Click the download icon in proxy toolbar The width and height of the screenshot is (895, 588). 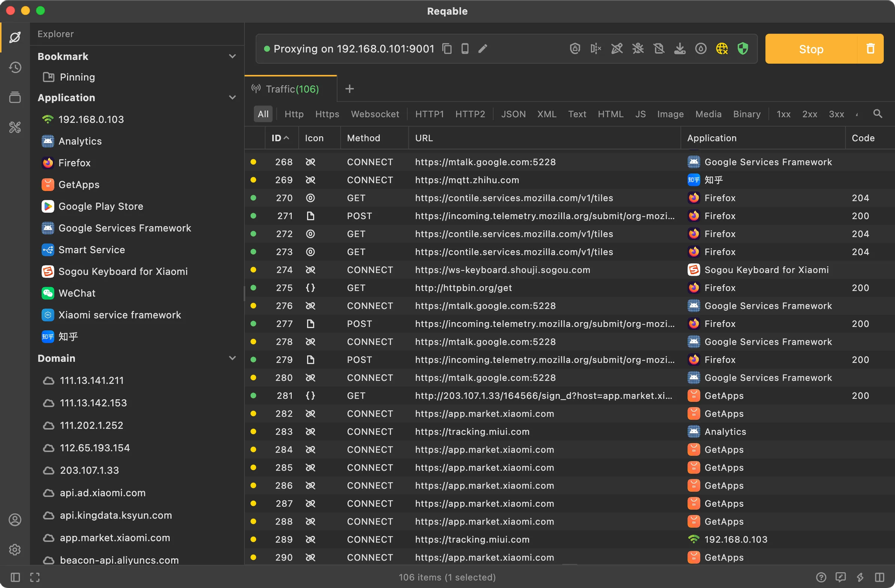point(680,49)
